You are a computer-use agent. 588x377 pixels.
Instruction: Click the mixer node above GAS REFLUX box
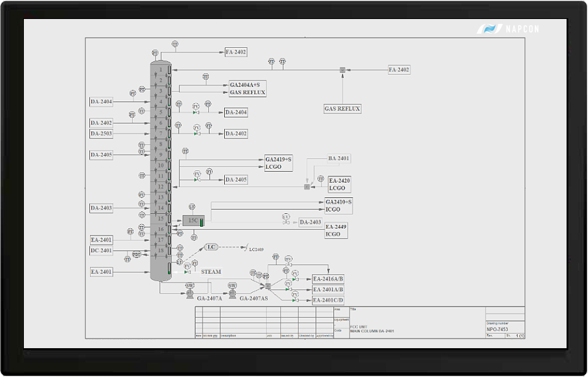[343, 70]
